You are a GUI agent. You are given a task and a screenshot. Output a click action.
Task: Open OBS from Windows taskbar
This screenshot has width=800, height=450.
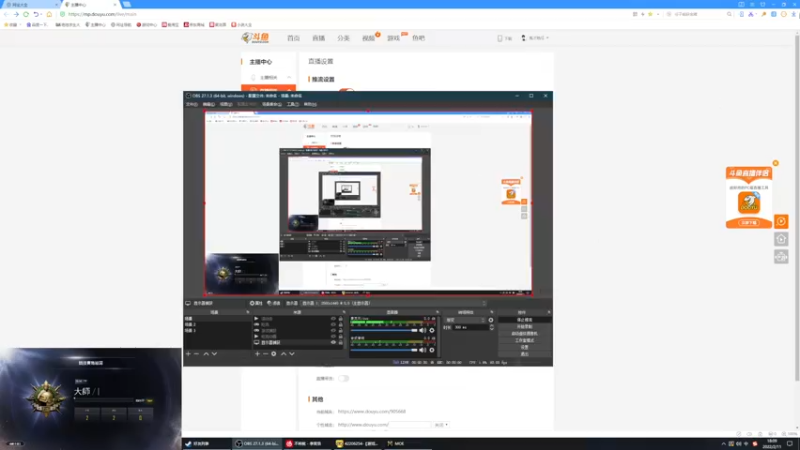point(257,443)
